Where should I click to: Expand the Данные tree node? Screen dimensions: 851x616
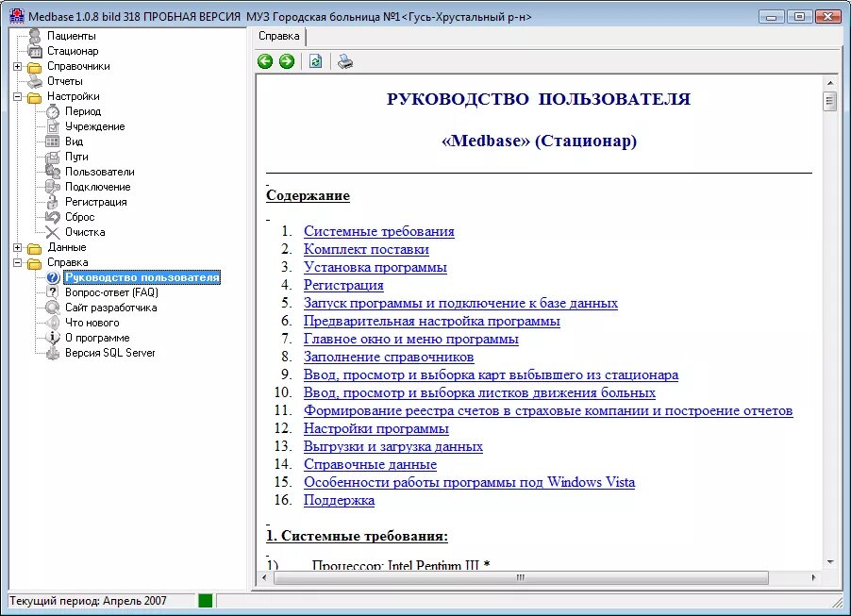(17, 247)
